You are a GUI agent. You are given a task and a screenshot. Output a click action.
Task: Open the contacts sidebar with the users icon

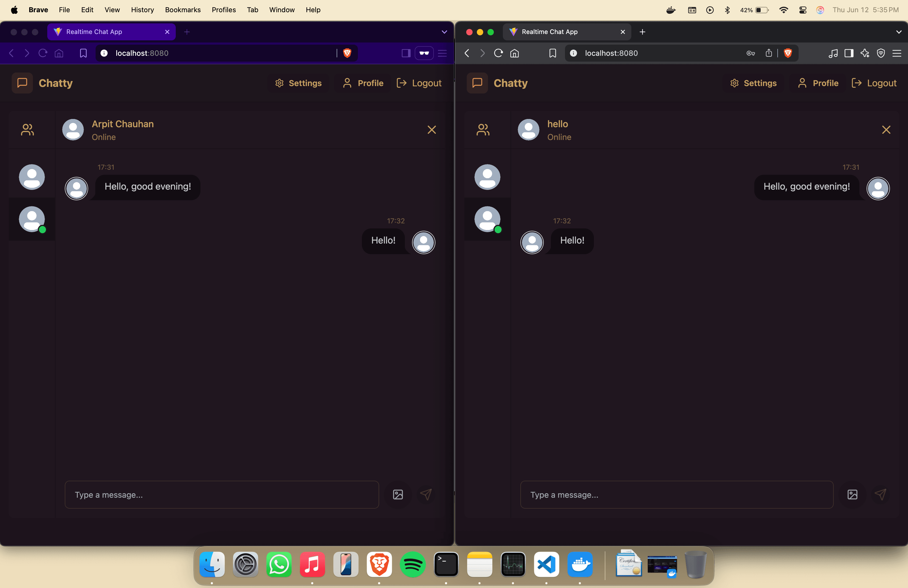[x=27, y=130]
